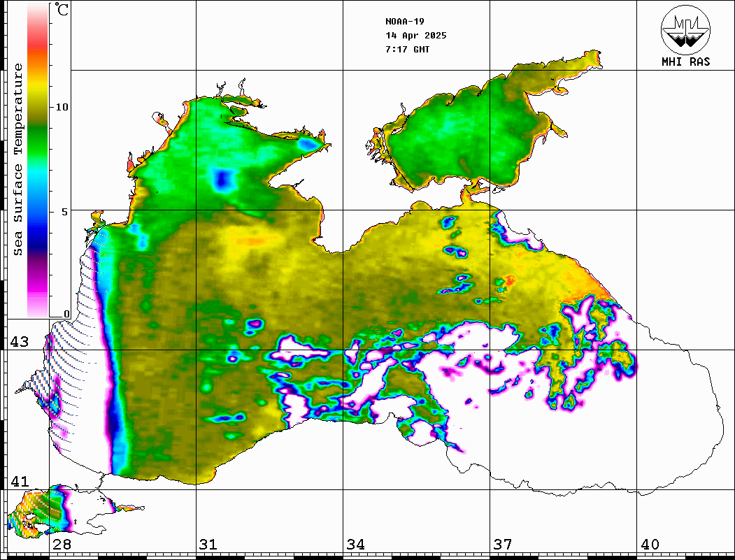The height and width of the screenshot is (560, 735).
Task: Click the dark blue section of color scale
Action: pyautogui.click(x=38, y=239)
